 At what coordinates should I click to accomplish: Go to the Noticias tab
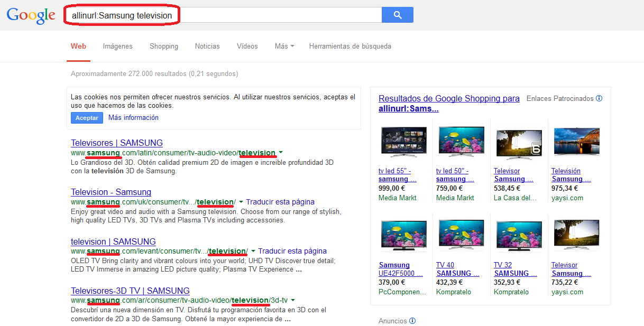coord(207,46)
